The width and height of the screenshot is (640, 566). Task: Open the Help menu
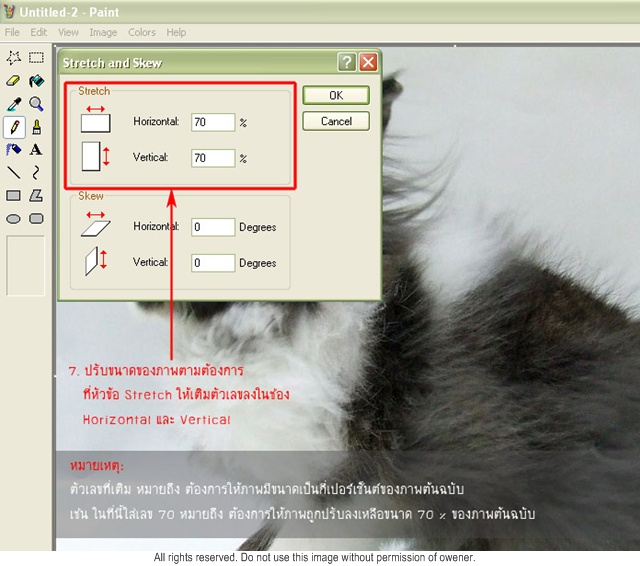tap(176, 32)
